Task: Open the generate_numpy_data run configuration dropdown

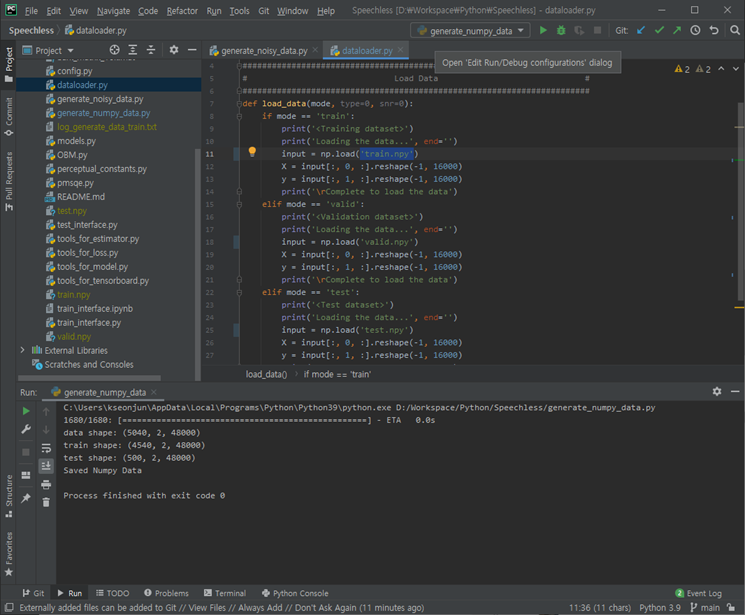Action: [x=469, y=31]
